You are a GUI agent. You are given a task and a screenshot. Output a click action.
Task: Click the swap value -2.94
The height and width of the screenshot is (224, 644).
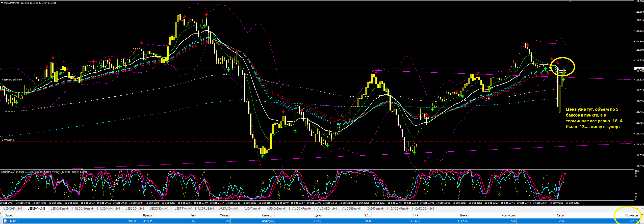[561, 221]
